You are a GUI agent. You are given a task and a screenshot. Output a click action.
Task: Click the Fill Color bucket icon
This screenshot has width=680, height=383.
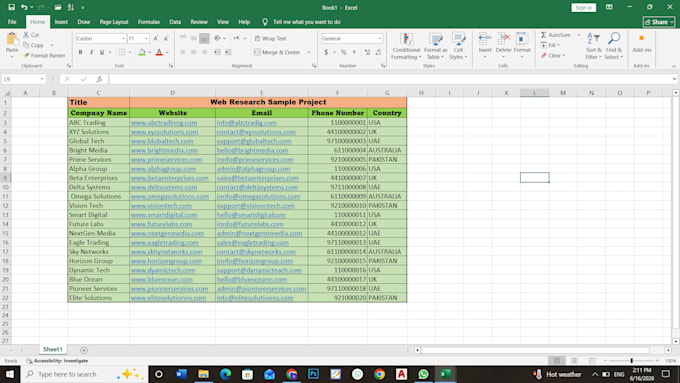(142, 52)
